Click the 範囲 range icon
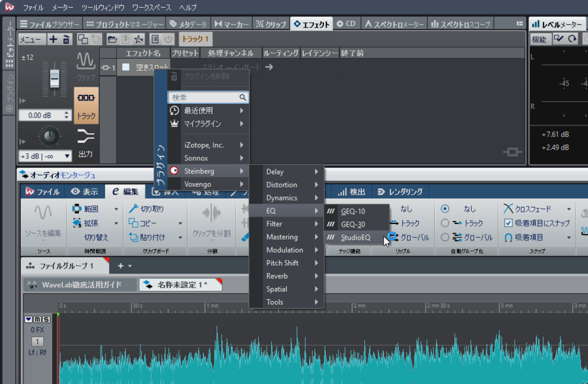This screenshot has height=384, width=588. [x=76, y=208]
